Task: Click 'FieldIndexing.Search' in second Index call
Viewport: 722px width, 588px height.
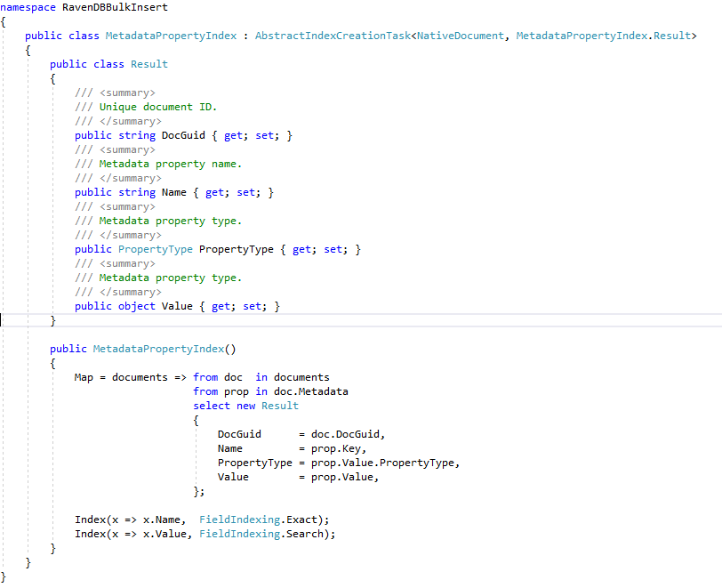Action: coord(261,534)
